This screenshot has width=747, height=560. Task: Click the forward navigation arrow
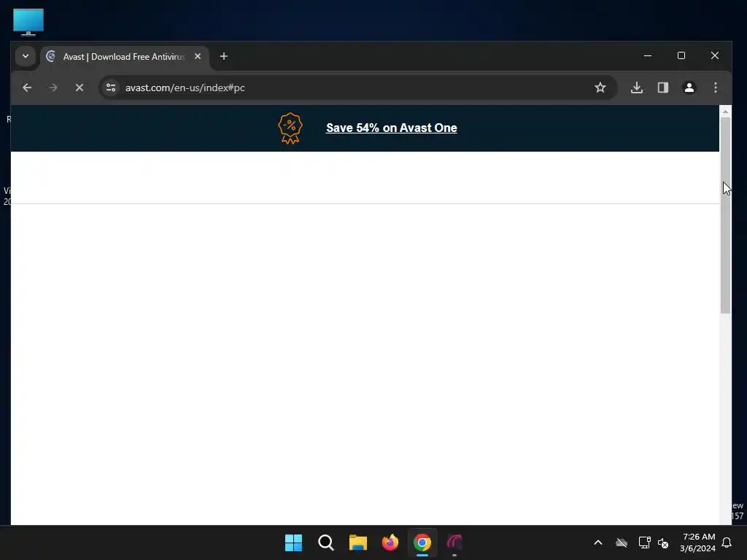(53, 87)
